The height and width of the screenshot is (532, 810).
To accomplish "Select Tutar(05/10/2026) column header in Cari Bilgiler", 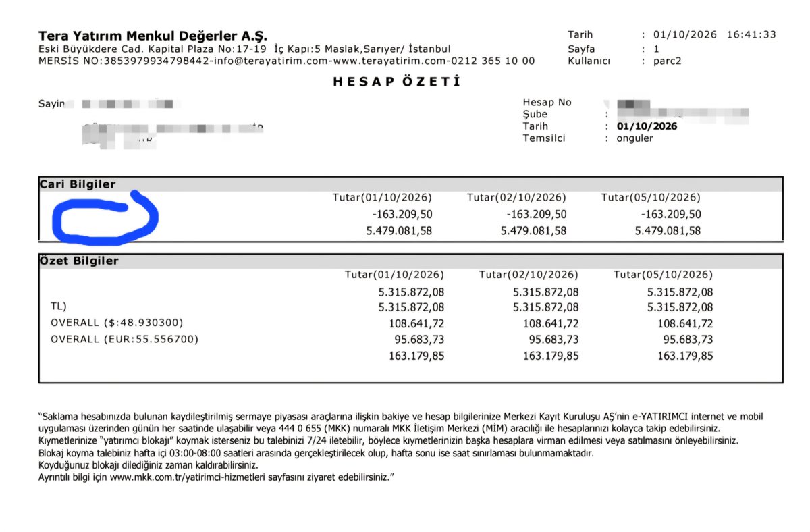I will tap(651, 198).
